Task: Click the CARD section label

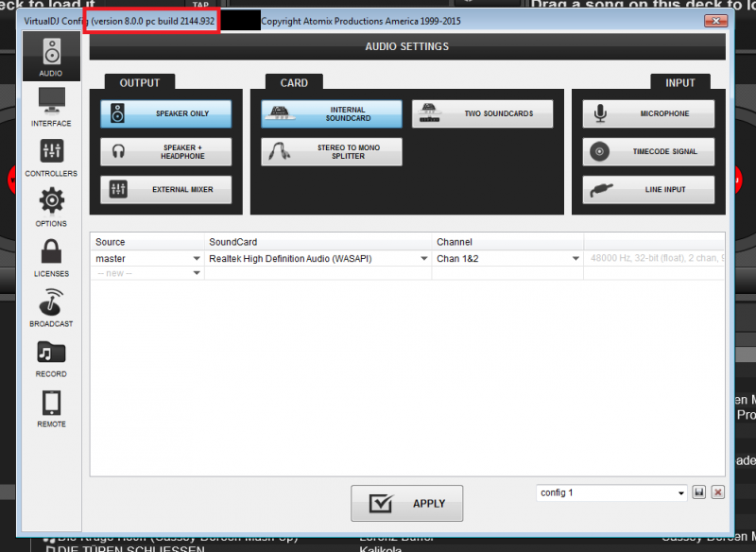Action: click(x=294, y=83)
